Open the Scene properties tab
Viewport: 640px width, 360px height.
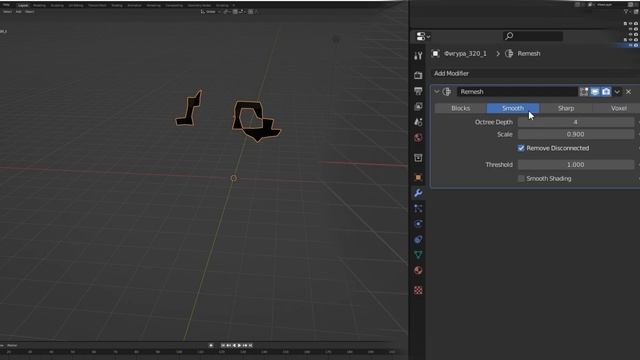tap(418, 122)
